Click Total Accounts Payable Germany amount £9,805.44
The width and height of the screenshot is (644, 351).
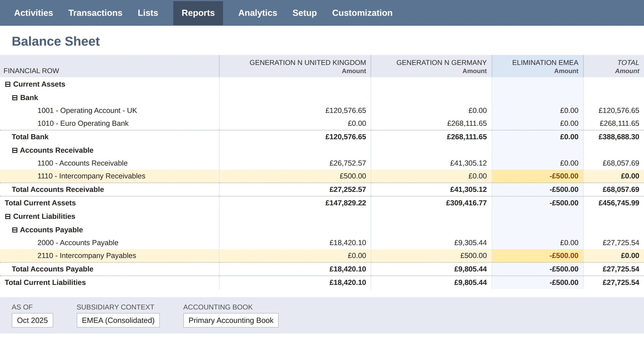pos(470,269)
